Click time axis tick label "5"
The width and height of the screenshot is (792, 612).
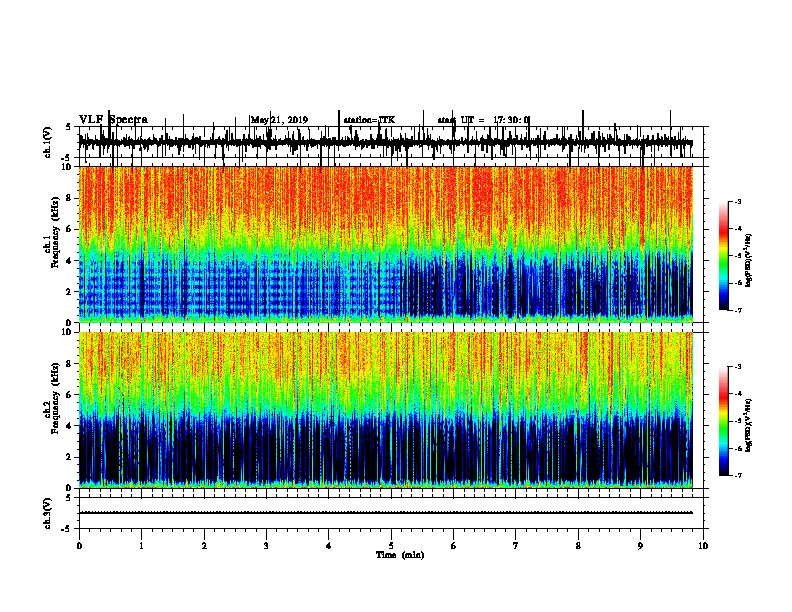pyautogui.click(x=391, y=546)
